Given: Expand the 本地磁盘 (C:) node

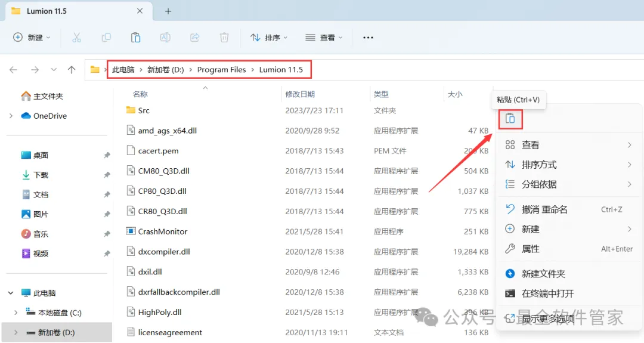Looking at the screenshot, I should point(16,313).
